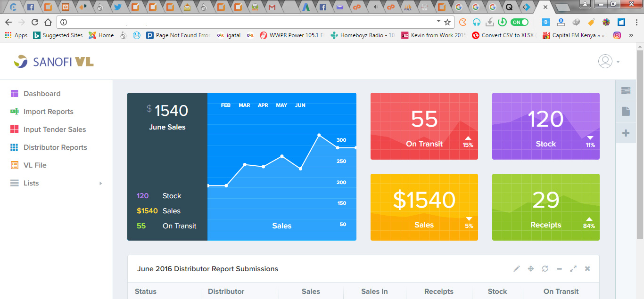The width and height of the screenshot is (644, 299).
Task: Open Joomla Home bookmark
Action: pyautogui.click(x=101, y=35)
